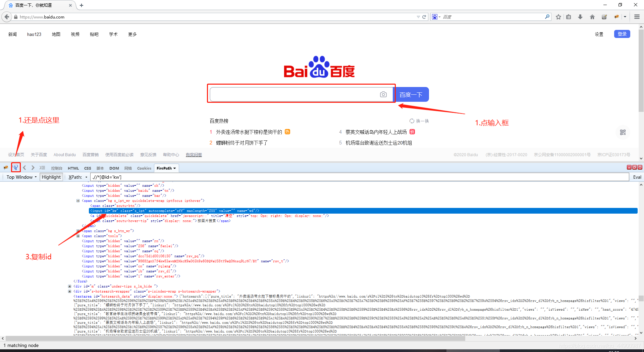Click 换一换 to refresh hot list
Screen dimensions: 644x352
point(419,121)
